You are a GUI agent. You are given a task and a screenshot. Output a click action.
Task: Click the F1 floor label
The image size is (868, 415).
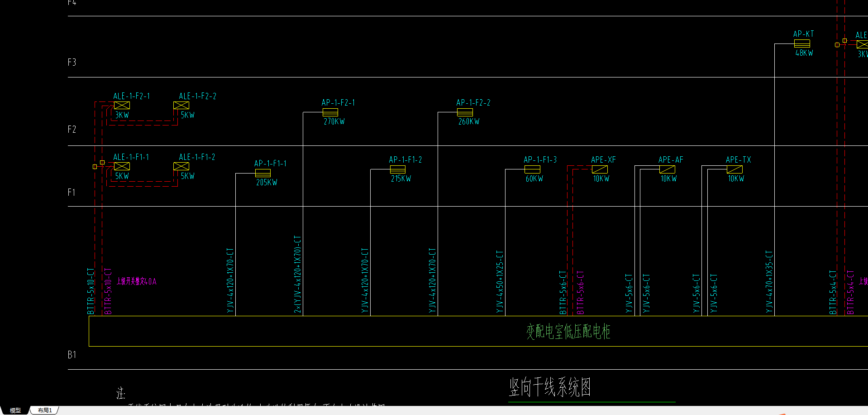click(72, 193)
